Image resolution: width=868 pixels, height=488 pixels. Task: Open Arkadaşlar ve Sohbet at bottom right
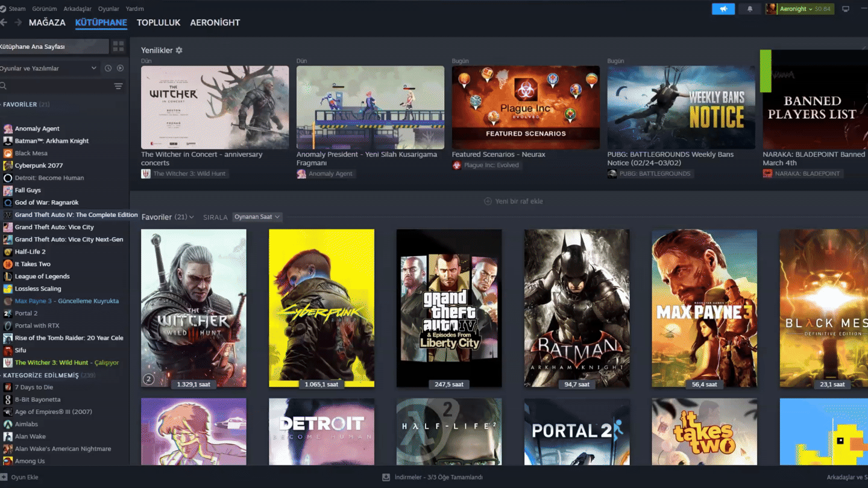847,477
